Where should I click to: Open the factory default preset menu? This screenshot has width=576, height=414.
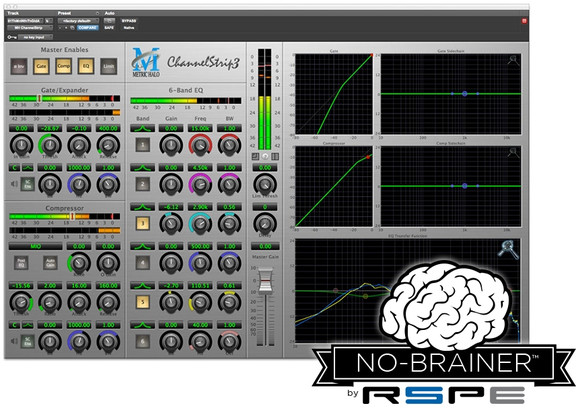click(x=77, y=21)
